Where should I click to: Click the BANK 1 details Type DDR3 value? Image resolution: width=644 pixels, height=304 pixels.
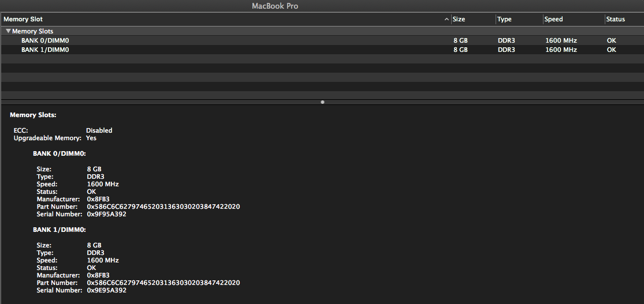pyautogui.click(x=96, y=253)
